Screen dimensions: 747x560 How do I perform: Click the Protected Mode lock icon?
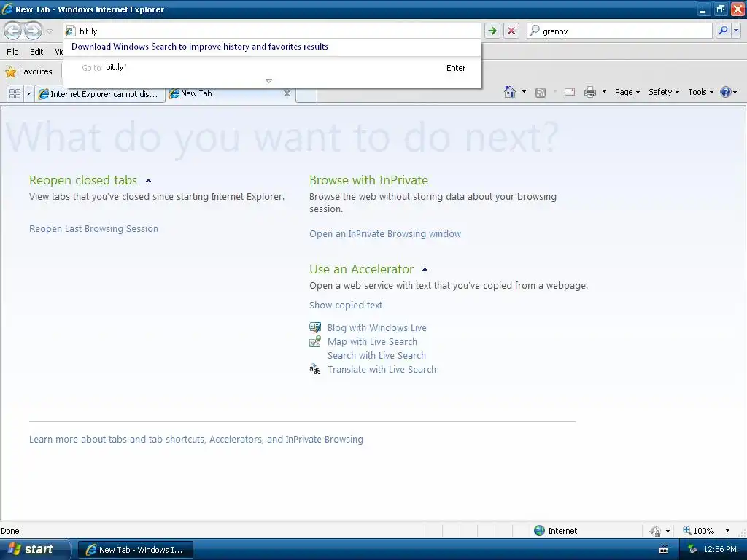click(x=656, y=531)
